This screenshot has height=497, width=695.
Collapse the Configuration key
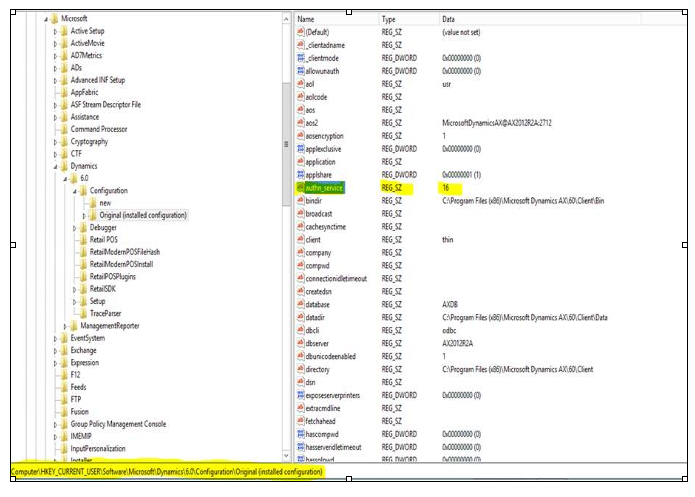pos(74,191)
